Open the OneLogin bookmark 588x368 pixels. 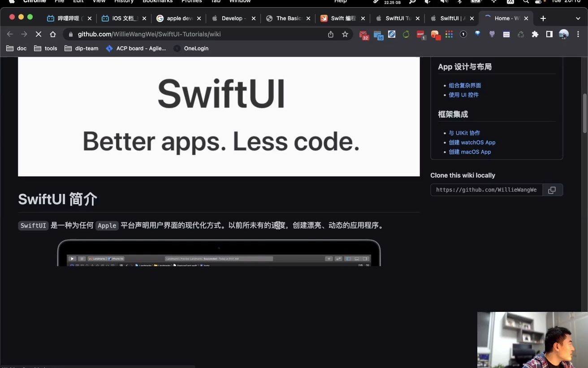(x=191, y=48)
